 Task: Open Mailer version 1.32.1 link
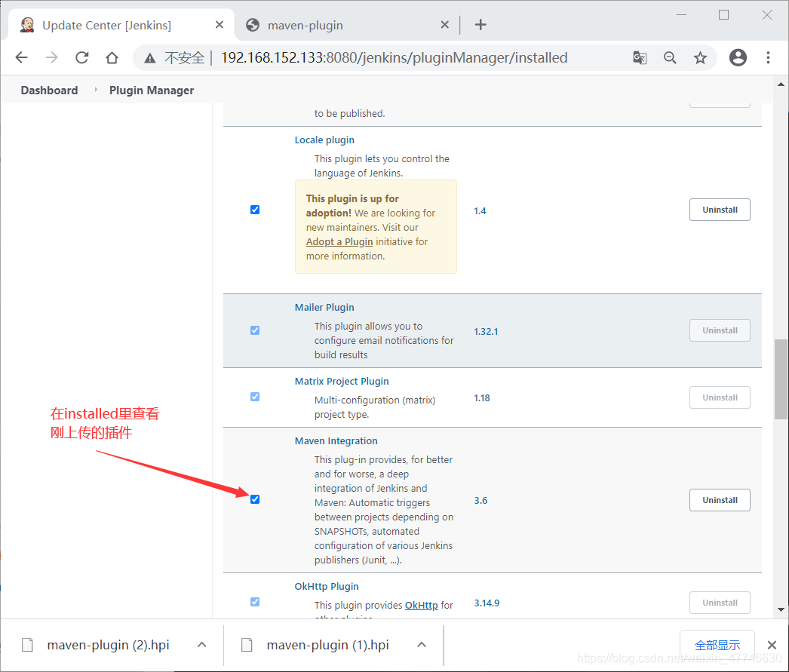(x=486, y=331)
